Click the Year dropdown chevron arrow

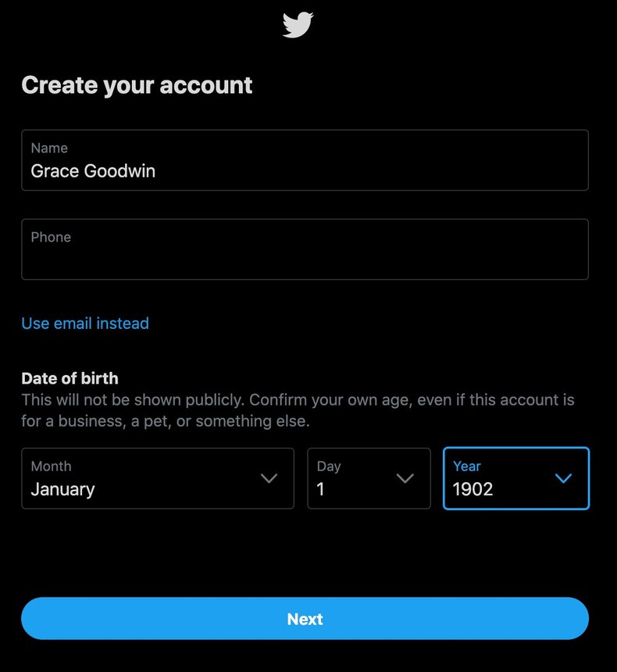pyautogui.click(x=564, y=478)
